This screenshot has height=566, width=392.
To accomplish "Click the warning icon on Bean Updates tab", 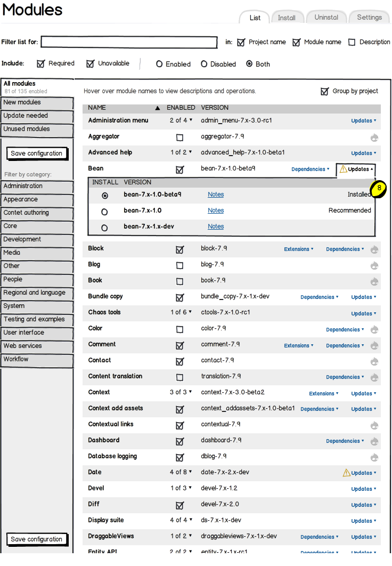I will pos(344,169).
